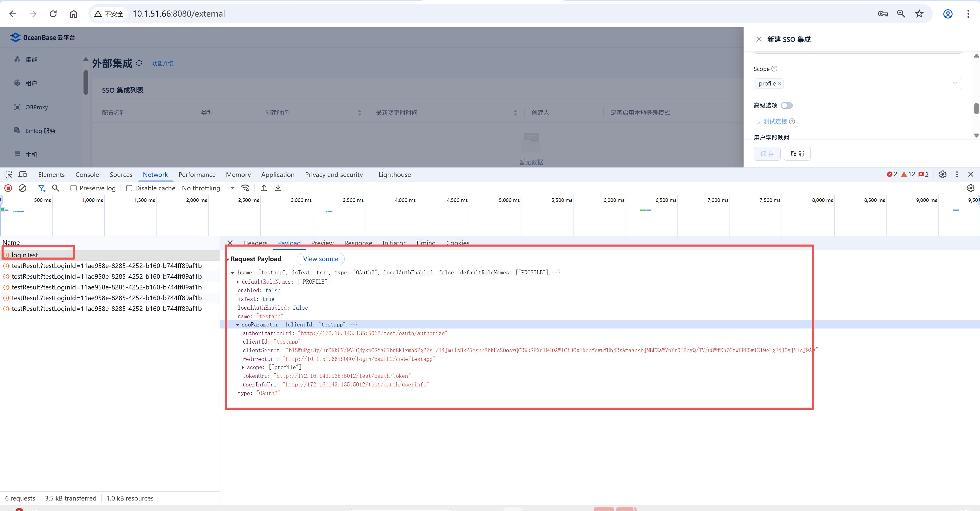
Task: Toggle the advanced options switch
Action: pos(786,105)
